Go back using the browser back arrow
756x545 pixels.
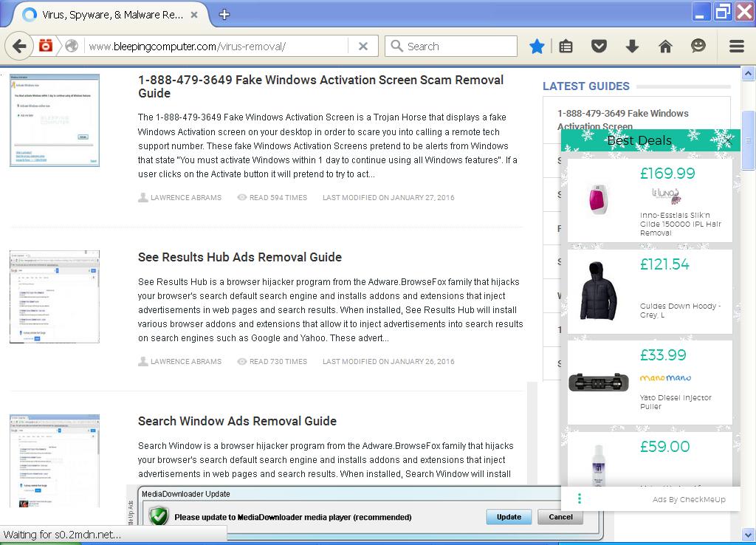[x=18, y=47]
